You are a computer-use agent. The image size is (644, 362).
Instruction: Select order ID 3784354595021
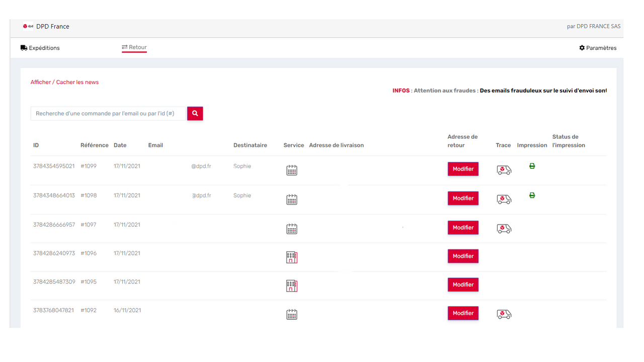(54, 166)
